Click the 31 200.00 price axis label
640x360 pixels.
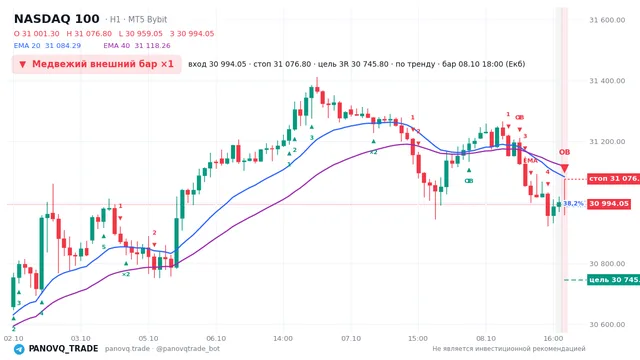tap(607, 142)
